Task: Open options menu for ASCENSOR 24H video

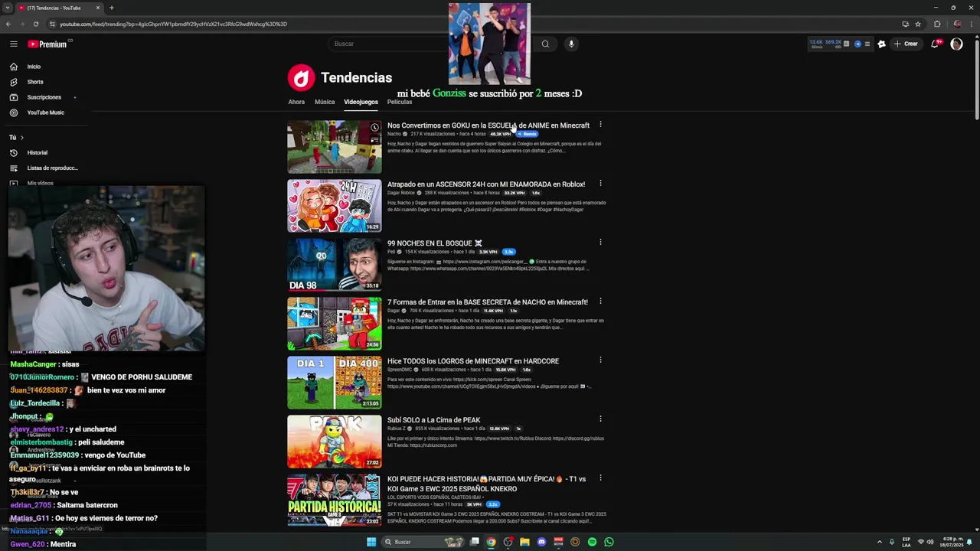Action: (600, 183)
